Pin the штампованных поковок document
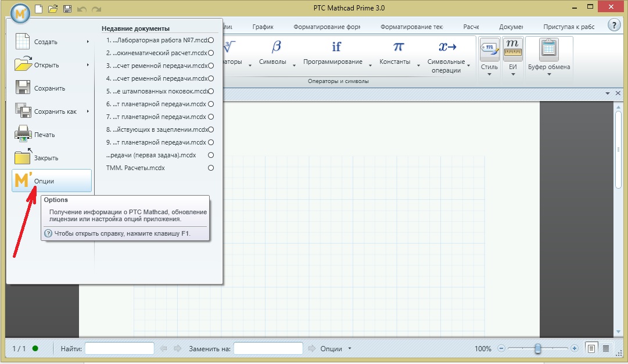Screen dimensions: 628x364 click(x=211, y=91)
